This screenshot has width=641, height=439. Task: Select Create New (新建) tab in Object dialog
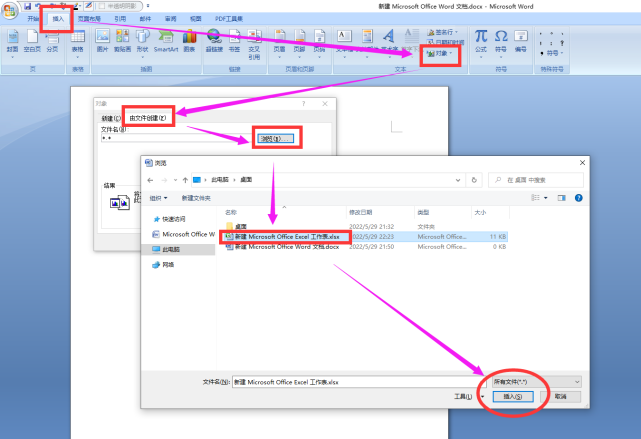[x=111, y=118]
